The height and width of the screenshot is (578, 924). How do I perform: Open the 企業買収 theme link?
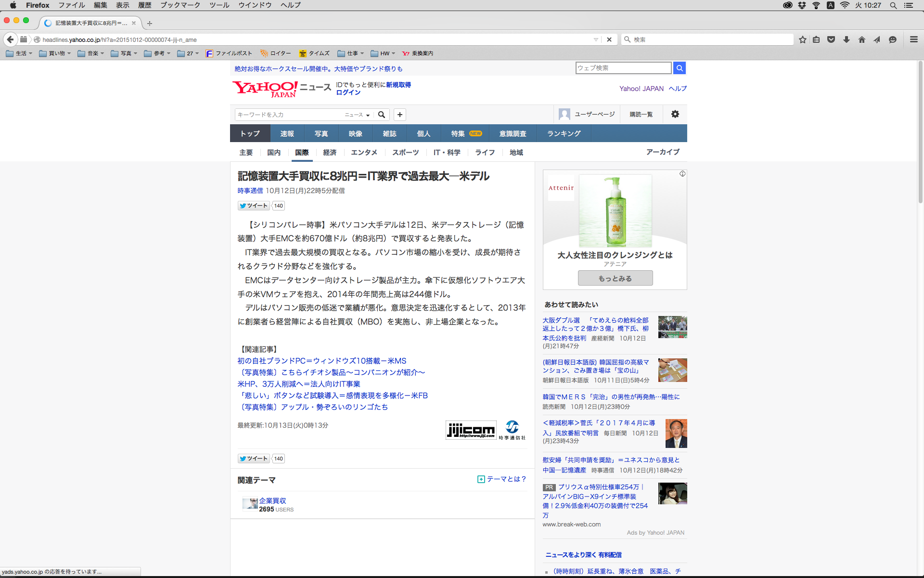click(x=272, y=500)
